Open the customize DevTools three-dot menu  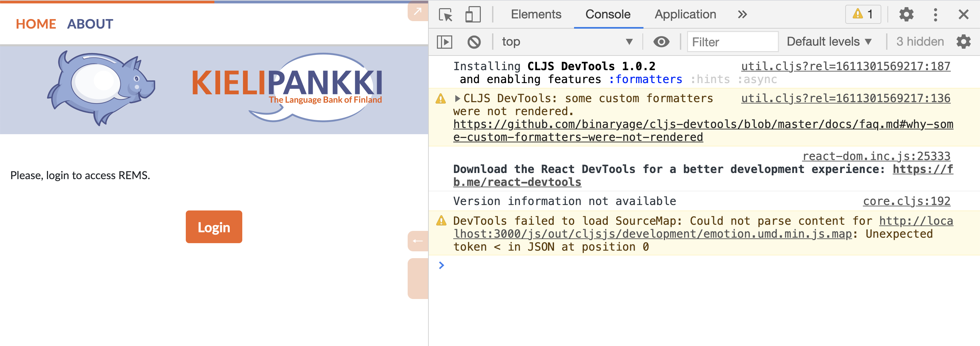pyautogui.click(x=935, y=14)
